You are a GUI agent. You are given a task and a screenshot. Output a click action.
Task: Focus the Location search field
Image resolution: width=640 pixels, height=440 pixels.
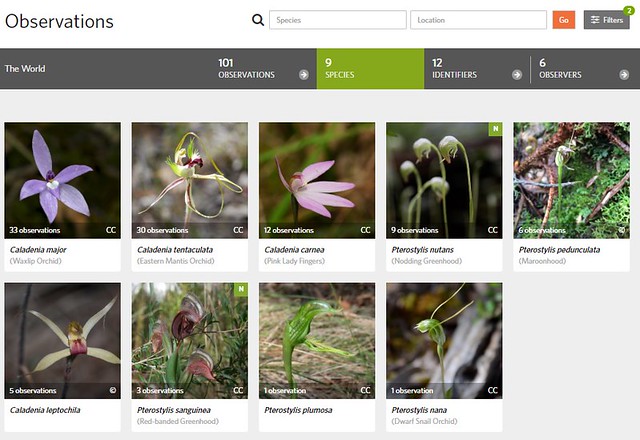coord(478,20)
